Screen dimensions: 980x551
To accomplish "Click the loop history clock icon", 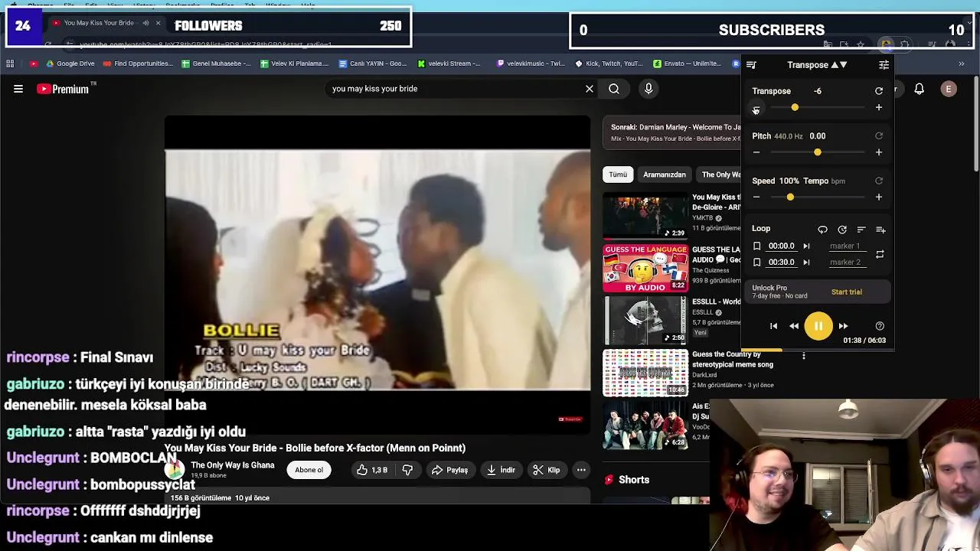I will 842,230.
